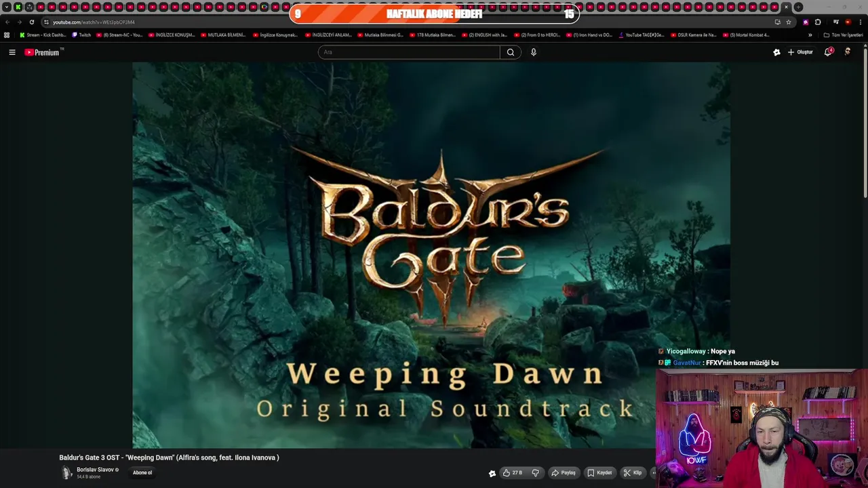Open Tüm Yer İşaretleri bookmarks folder
Image resolution: width=868 pixels, height=488 pixels.
(843, 35)
